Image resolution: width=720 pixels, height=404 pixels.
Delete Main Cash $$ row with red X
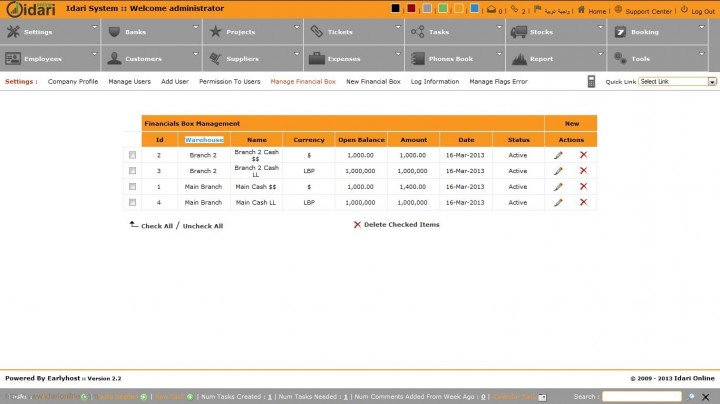tap(583, 186)
